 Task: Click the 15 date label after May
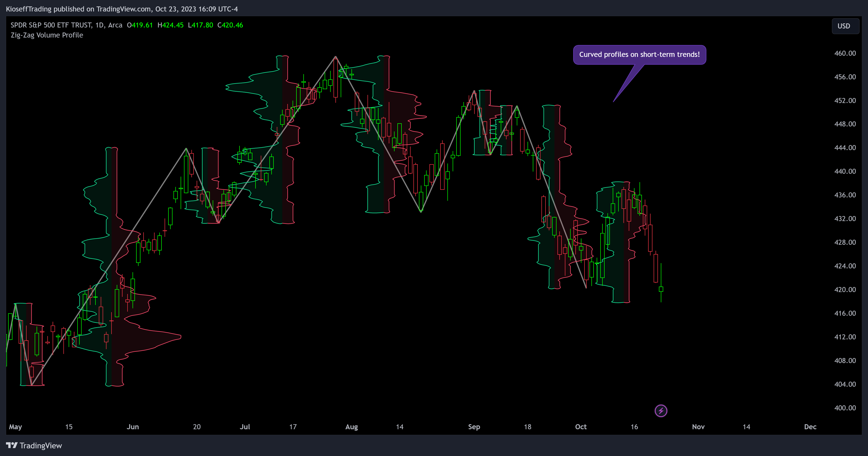point(69,427)
